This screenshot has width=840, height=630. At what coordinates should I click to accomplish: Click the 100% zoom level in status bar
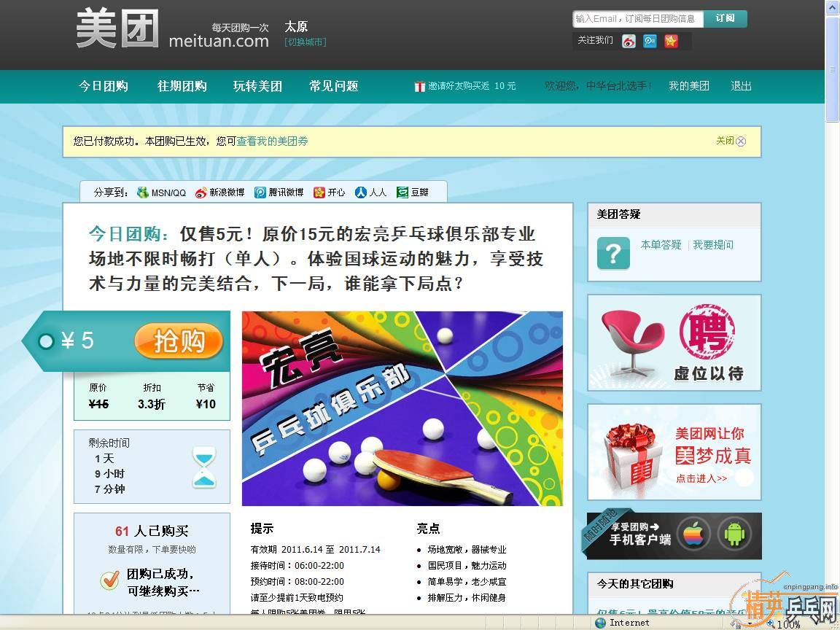(788, 625)
